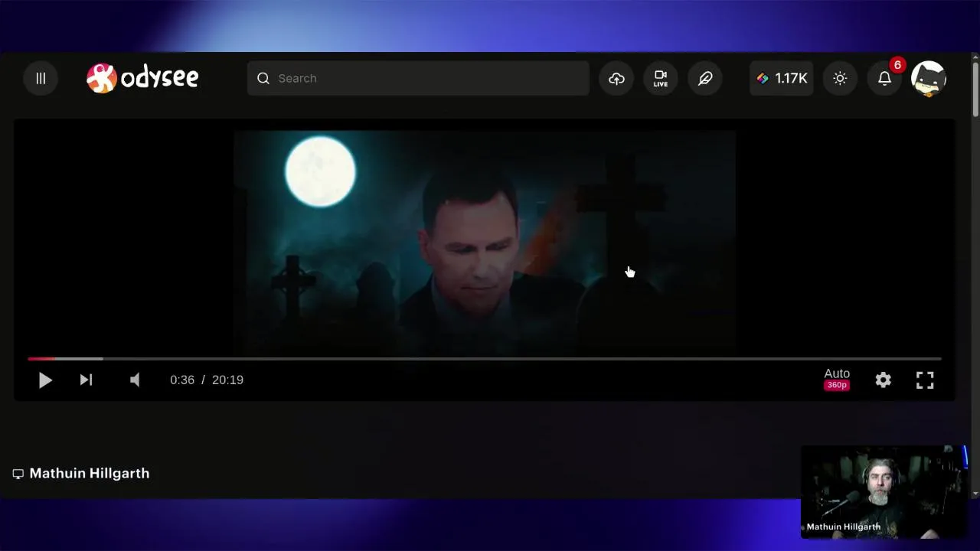This screenshot has height=551, width=980.
Task: Start a livestream with LIVE icon
Action: point(661,78)
